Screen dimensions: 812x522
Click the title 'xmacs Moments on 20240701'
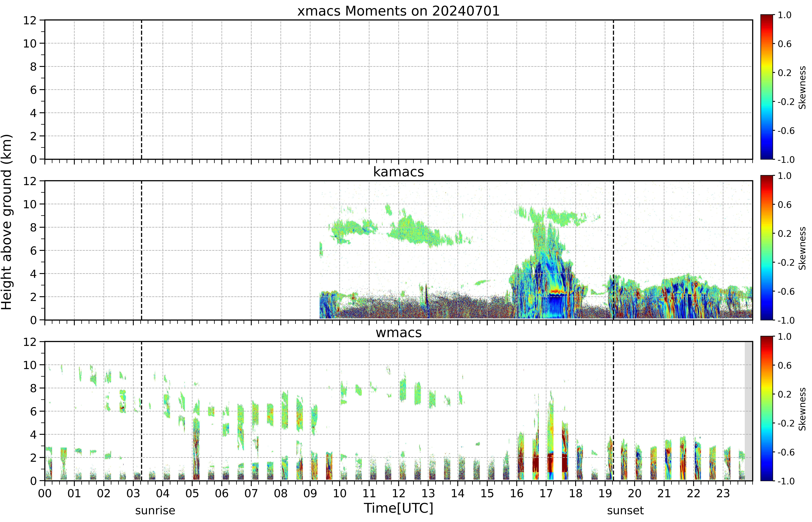pyautogui.click(x=399, y=11)
